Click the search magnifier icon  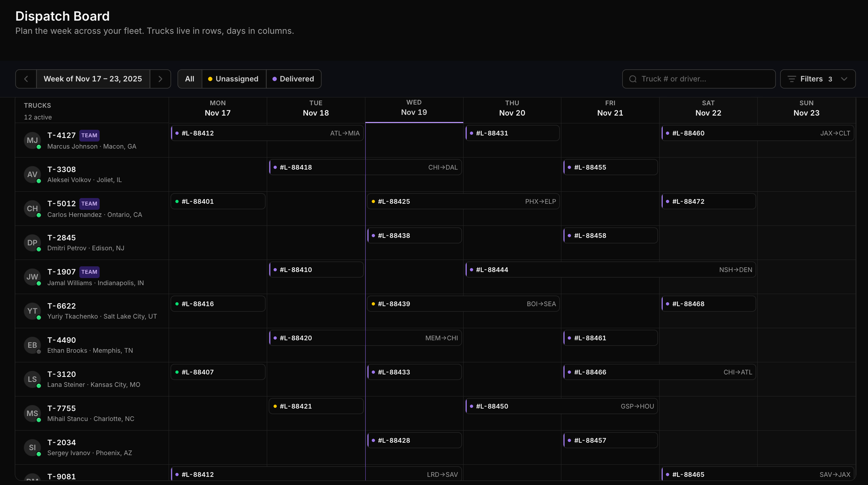633,79
